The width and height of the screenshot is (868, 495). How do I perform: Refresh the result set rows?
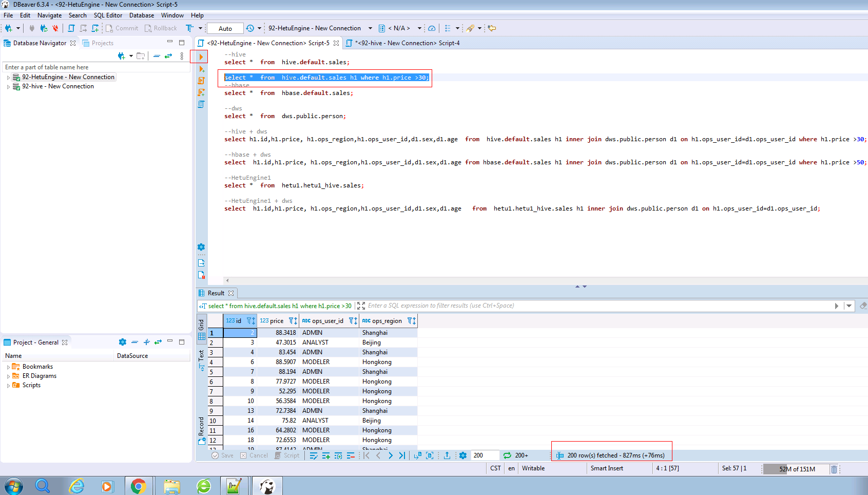507,455
